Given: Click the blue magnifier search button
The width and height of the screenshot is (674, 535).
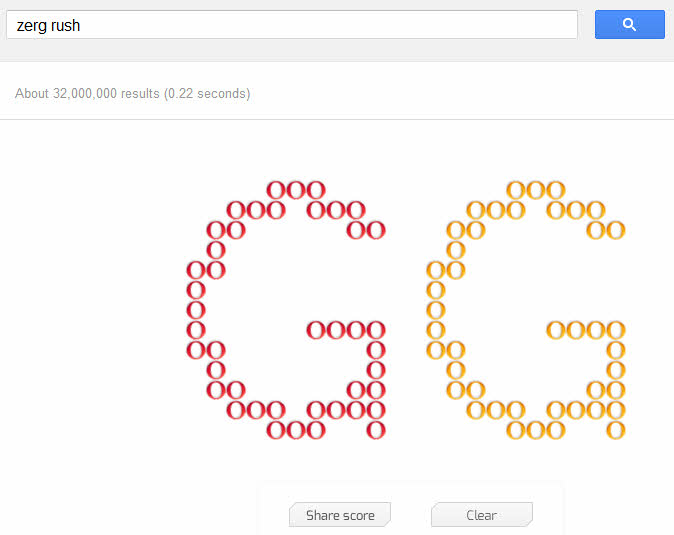Looking at the screenshot, I should click(630, 24).
